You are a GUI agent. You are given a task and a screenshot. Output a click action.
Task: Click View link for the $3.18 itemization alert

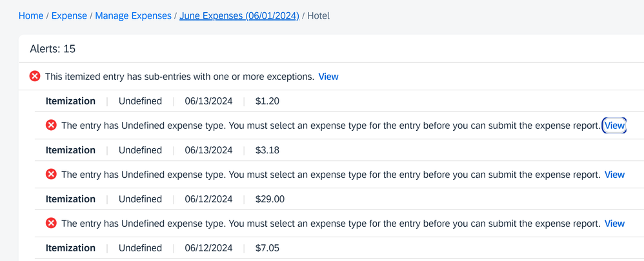614,175
